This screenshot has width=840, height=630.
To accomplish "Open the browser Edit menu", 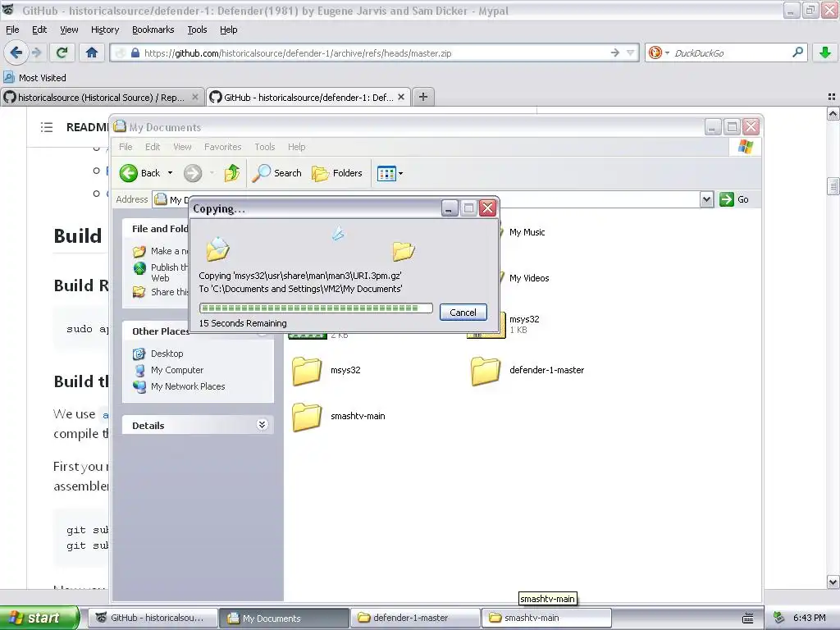I will [x=39, y=30].
